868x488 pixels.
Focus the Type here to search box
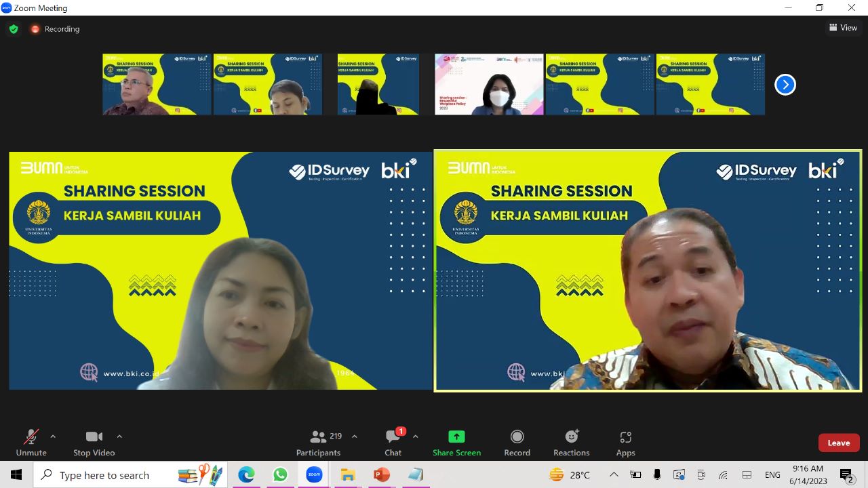click(132, 475)
